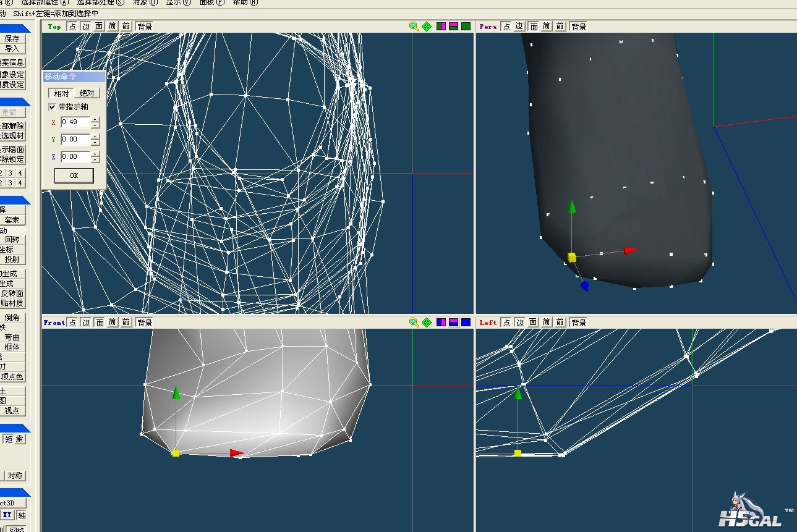Increase Z value with up stepper arrow
797x532 pixels.
pyautogui.click(x=95, y=154)
